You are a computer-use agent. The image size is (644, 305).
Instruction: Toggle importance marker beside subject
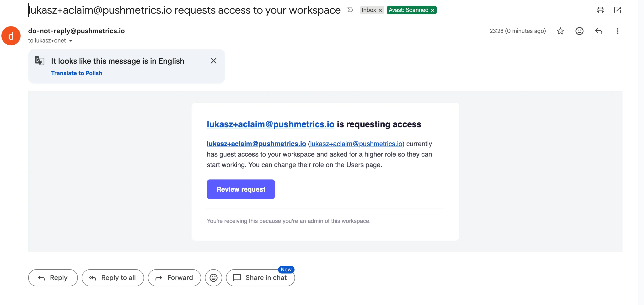click(x=350, y=10)
